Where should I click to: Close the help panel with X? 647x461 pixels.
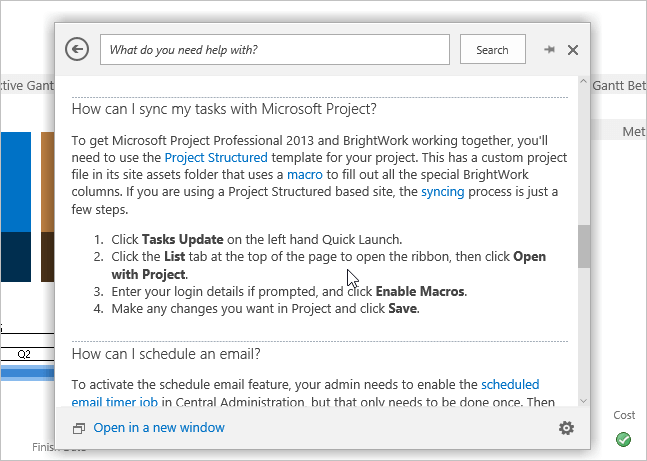pyautogui.click(x=573, y=50)
